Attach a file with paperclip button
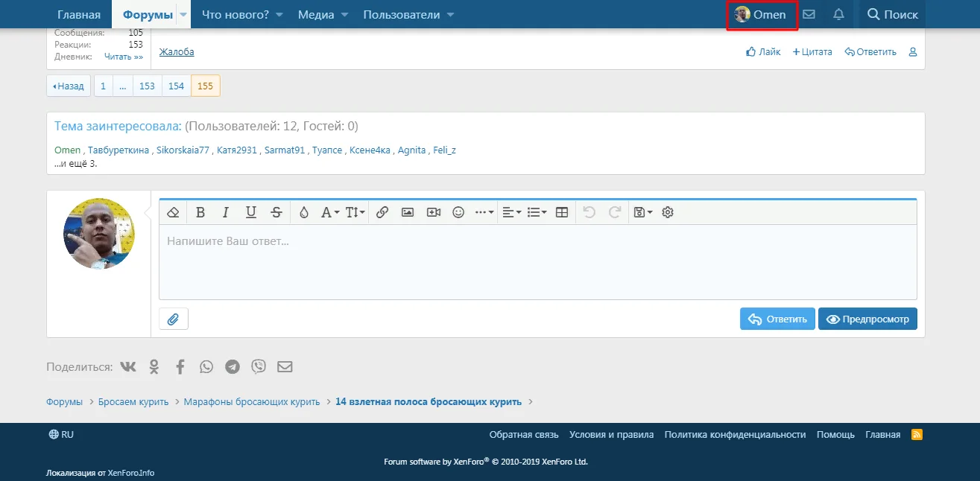The height and width of the screenshot is (481, 980). click(x=174, y=319)
